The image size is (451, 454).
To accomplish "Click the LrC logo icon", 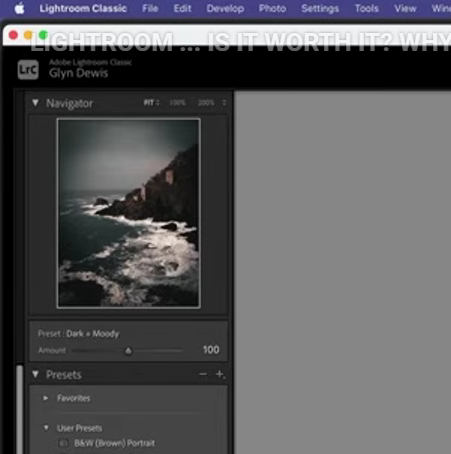I will coord(28,70).
